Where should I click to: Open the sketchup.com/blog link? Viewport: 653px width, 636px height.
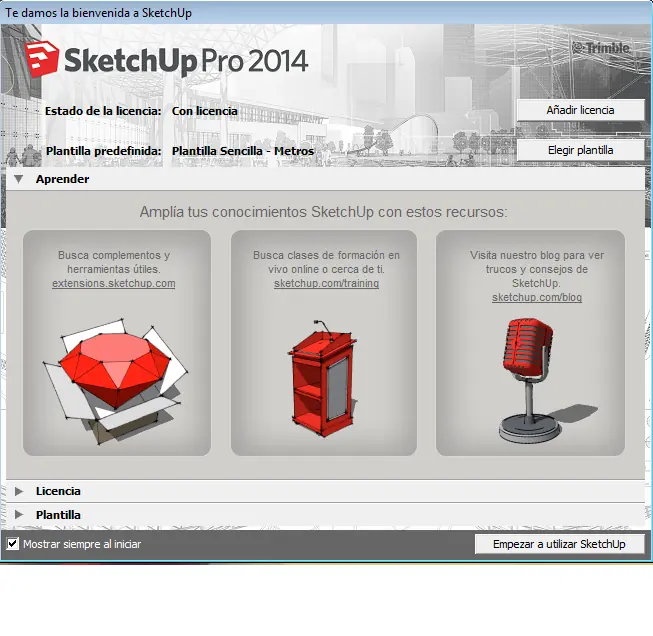tap(537, 297)
